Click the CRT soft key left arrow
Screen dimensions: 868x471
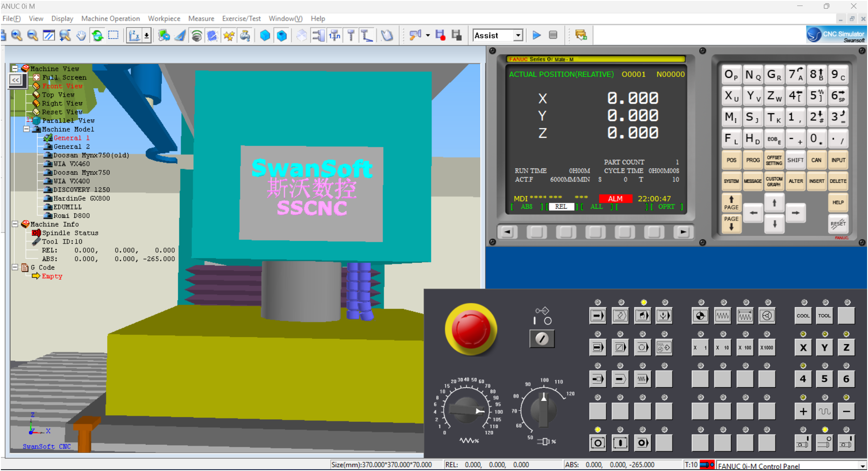pyautogui.click(x=507, y=232)
